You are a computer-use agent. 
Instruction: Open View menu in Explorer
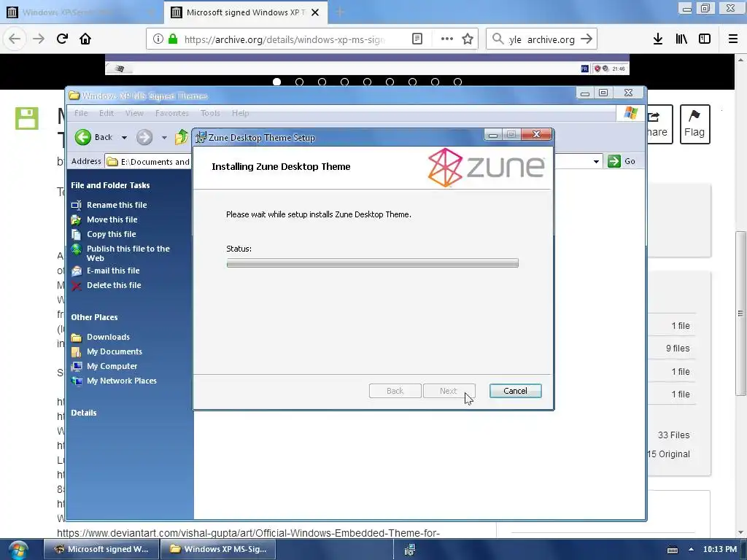[134, 113]
